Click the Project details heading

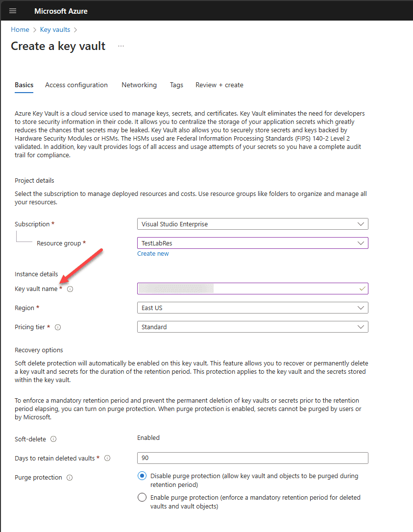pyautogui.click(x=34, y=180)
